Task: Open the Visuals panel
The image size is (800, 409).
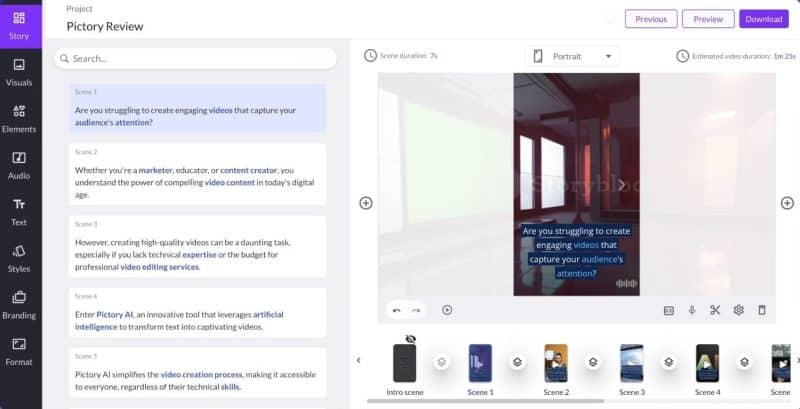Action: (19, 72)
